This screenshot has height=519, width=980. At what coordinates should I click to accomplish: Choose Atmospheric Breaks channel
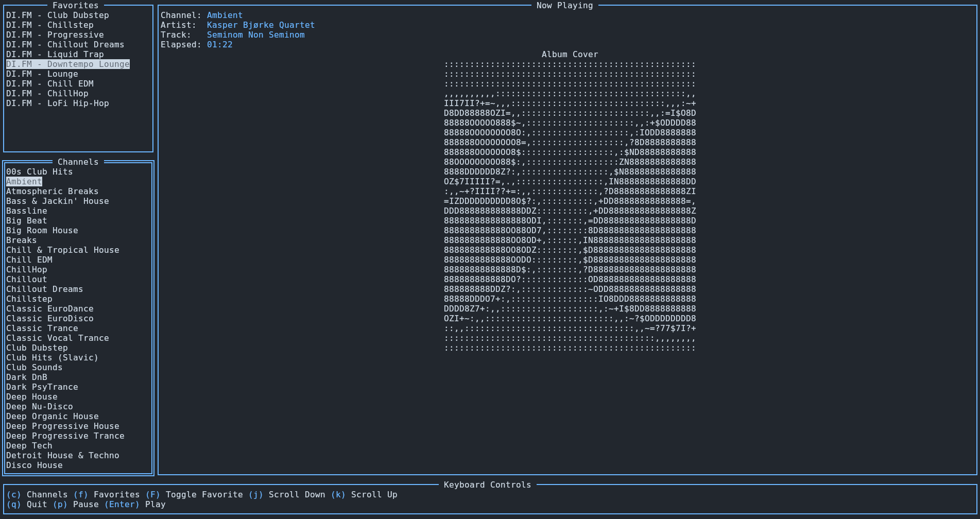click(53, 191)
